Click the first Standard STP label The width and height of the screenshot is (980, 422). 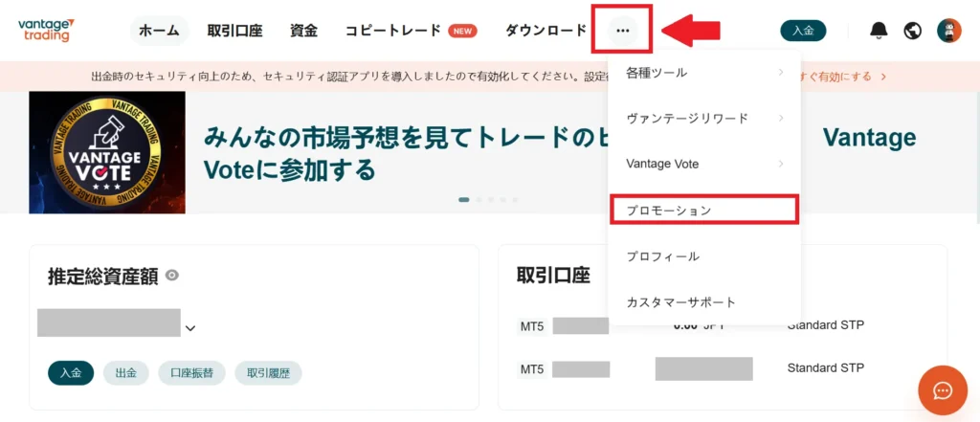(x=826, y=325)
